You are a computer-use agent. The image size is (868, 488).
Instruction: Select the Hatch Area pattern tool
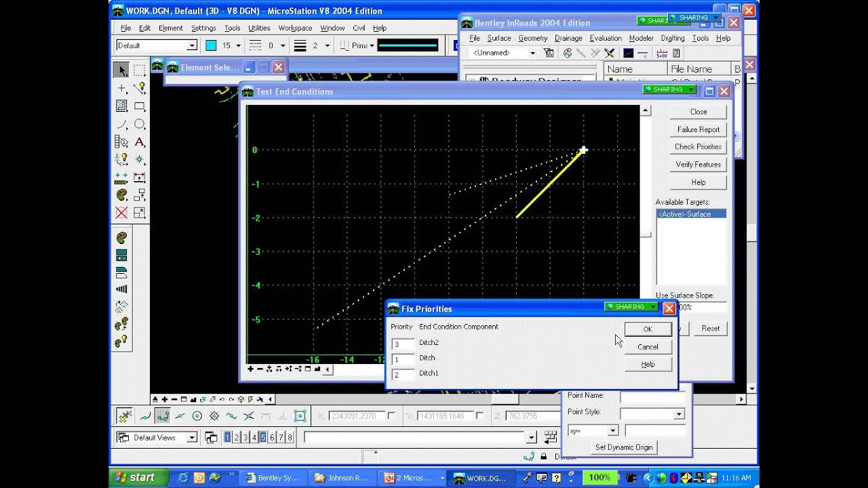pos(122,106)
